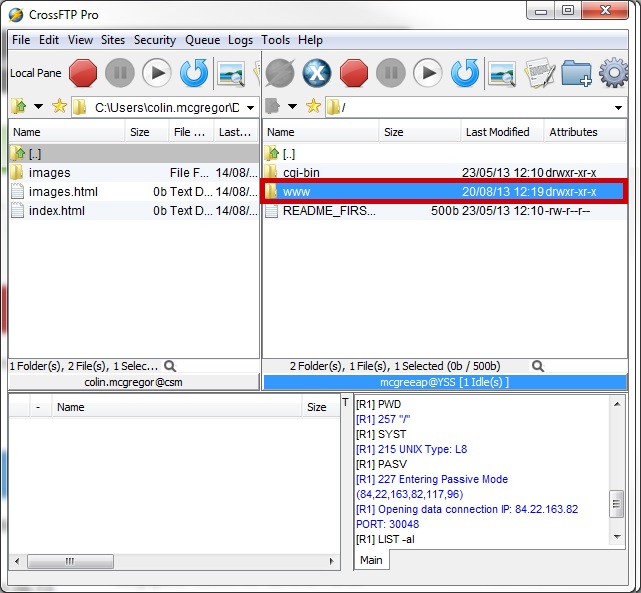The height and width of the screenshot is (593, 641).
Task: Select index.html in local pane
Action: pyautogui.click(x=57, y=211)
